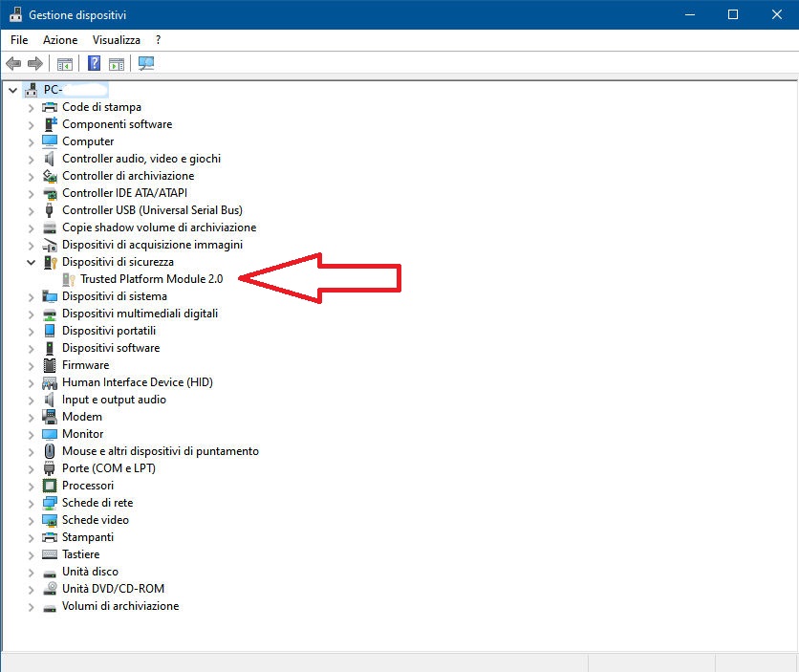Expand the Dispositivi portatili category
The image size is (799, 672).
[32, 332]
